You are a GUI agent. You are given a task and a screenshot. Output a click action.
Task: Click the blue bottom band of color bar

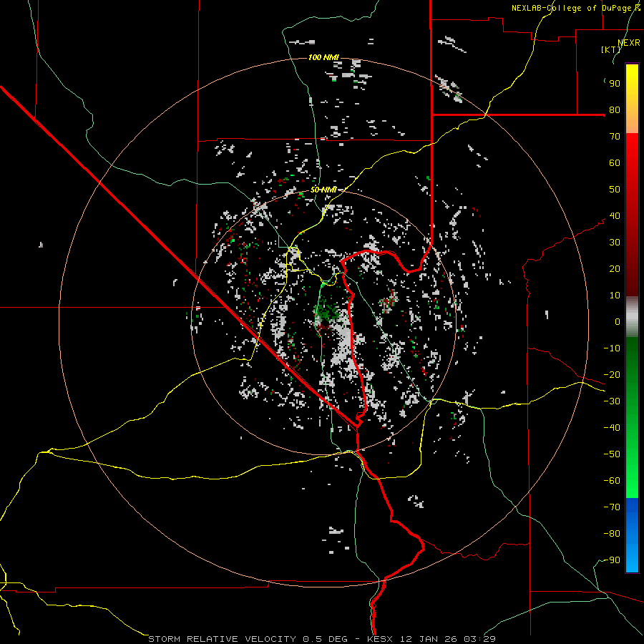pos(632,535)
